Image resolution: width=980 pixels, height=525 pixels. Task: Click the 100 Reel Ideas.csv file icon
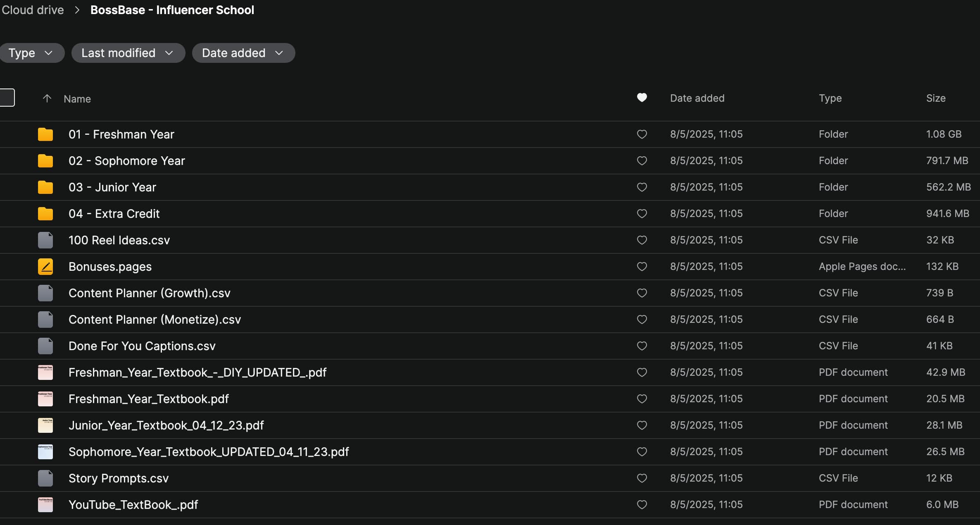coord(45,240)
